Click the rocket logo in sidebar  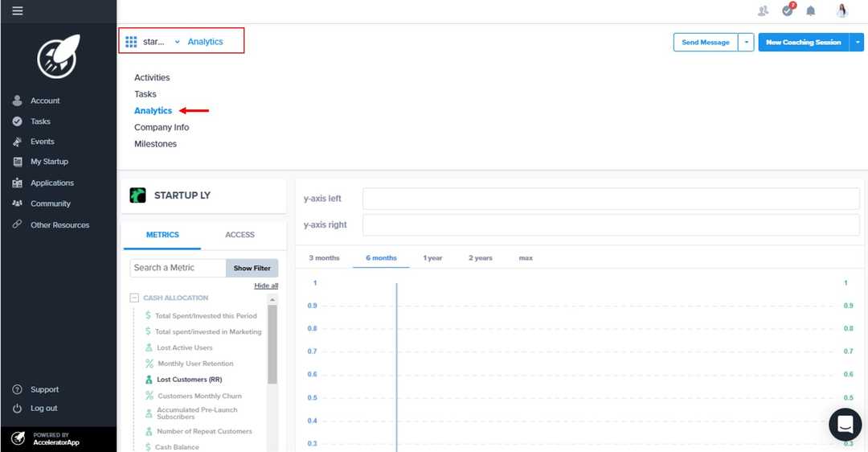[x=59, y=56]
